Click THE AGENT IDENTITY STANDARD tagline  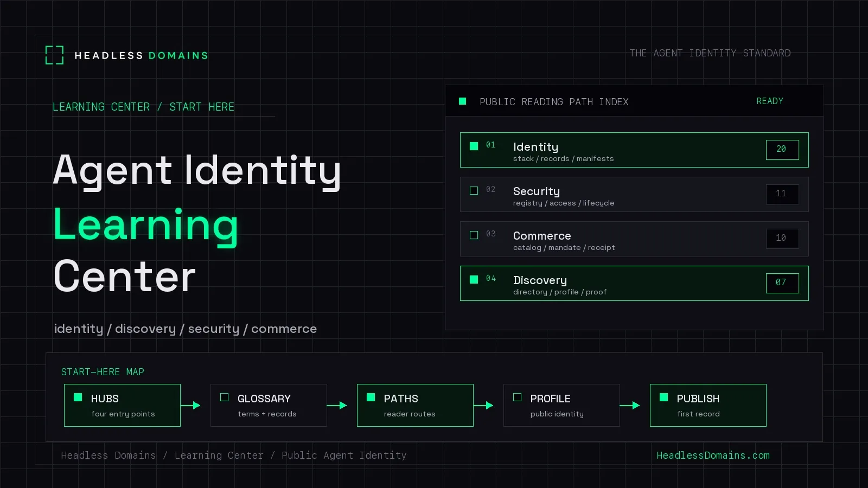click(710, 53)
